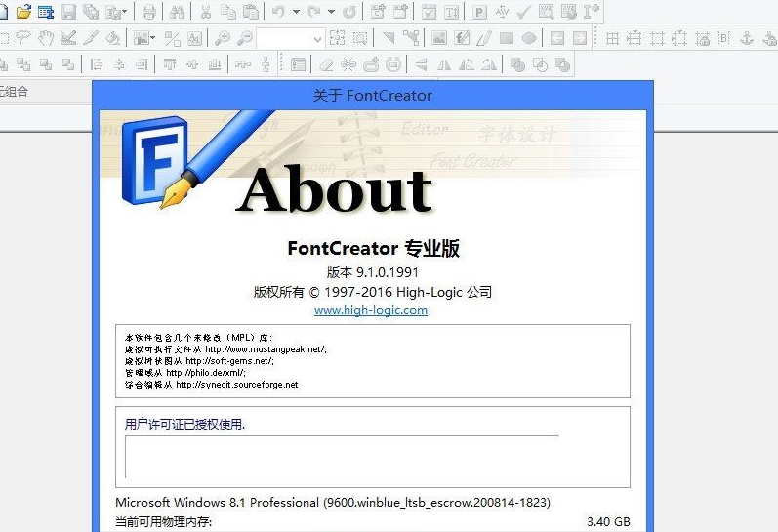Viewport: 778px width, 532px height.
Task: Select the lasso selection tool
Action: tap(23, 38)
